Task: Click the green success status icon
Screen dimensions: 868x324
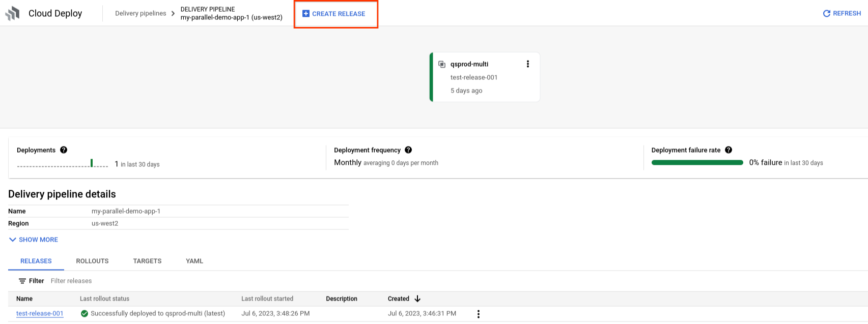Action: point(85,313)
